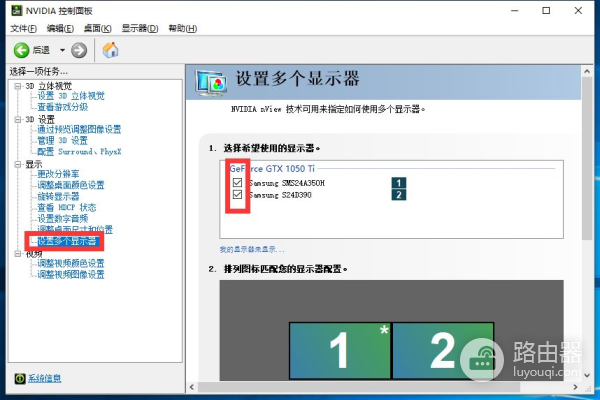The width and height of the screenshot is (600, 400).
Task: Select 更改分辨率 task
Action: tap(58, 174)
